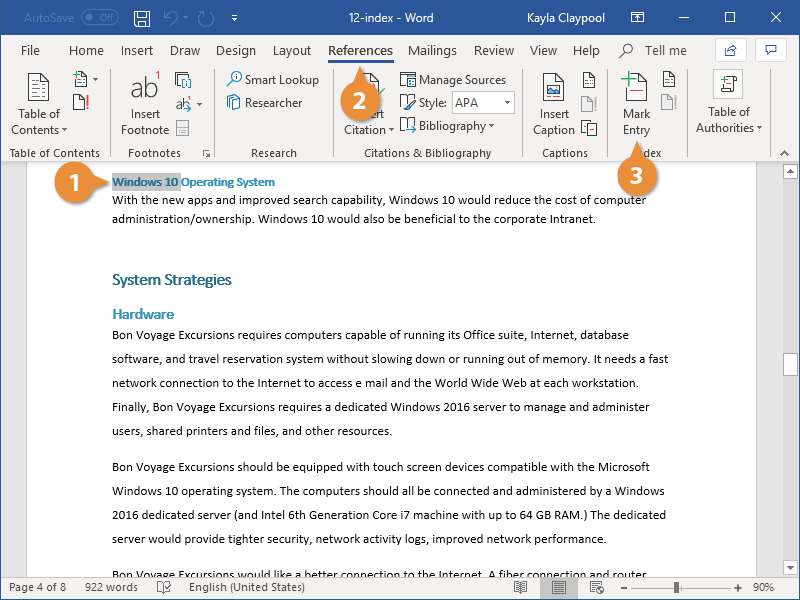This screenshot has width=800, height=600.
Task: Switch to the Mailings tab
Action: click(432, 50)
